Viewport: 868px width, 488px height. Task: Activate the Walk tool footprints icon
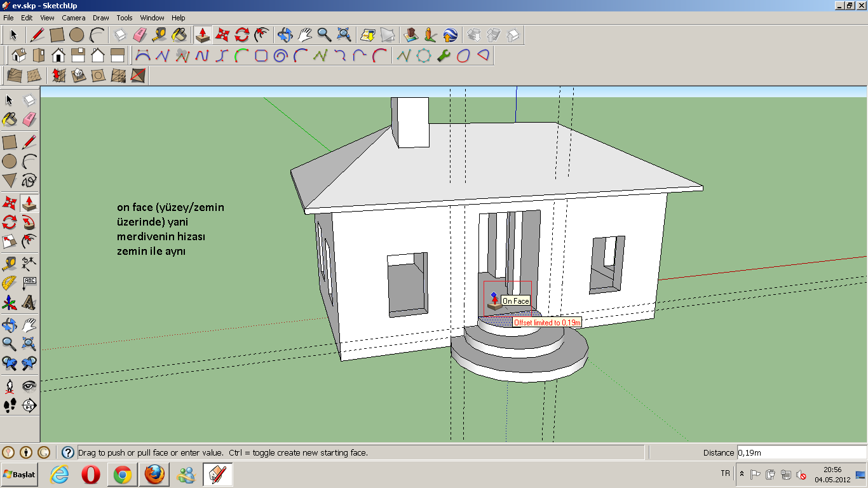[x=10, y=405]
